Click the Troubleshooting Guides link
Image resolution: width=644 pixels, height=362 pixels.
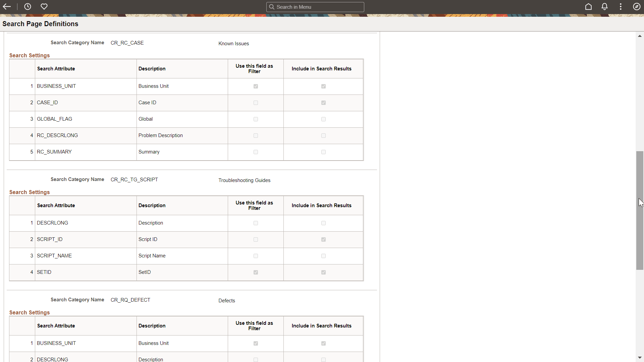(x=245, y=180)
